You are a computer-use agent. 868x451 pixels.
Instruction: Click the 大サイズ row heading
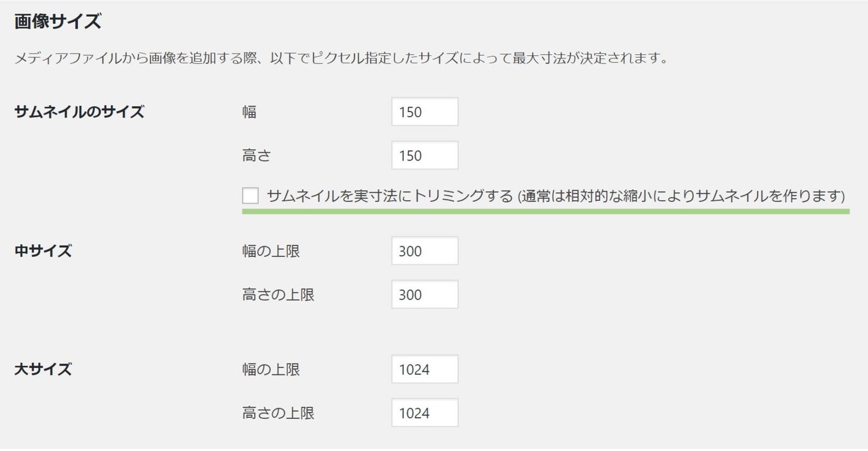[x=43, y=370]
